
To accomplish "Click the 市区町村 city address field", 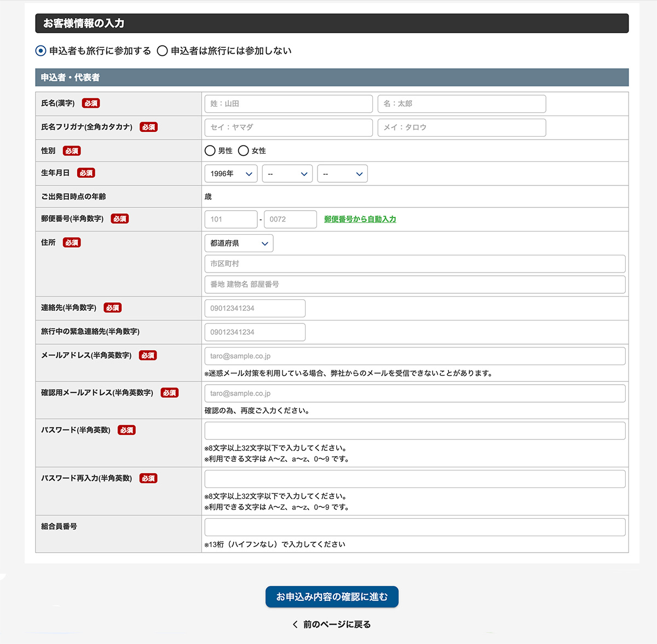I will click(x=414, y=264).
